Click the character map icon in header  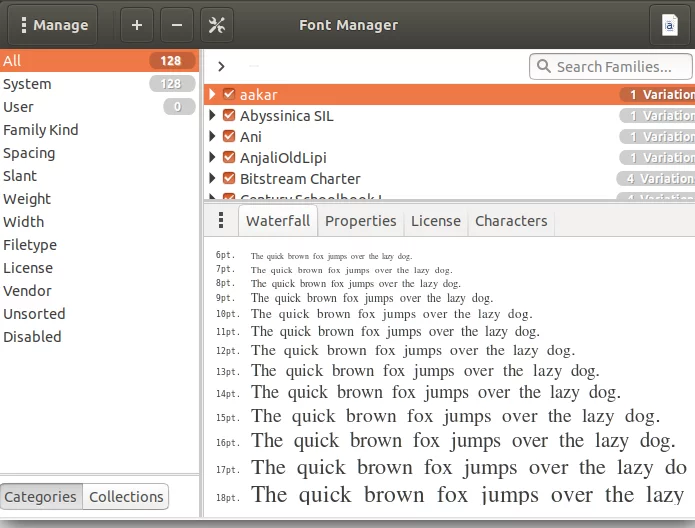[669, 25]
